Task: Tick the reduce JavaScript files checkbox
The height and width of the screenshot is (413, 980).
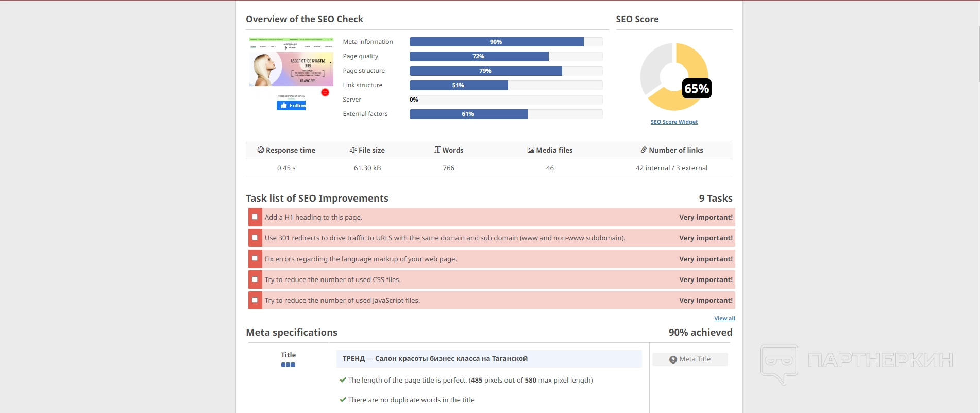Action: (x=255, y=300)
